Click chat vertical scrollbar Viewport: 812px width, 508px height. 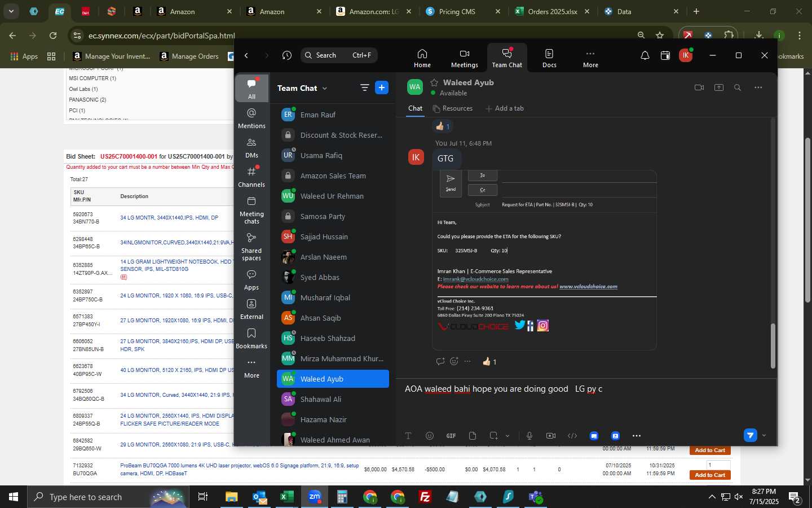click(773, 346)
